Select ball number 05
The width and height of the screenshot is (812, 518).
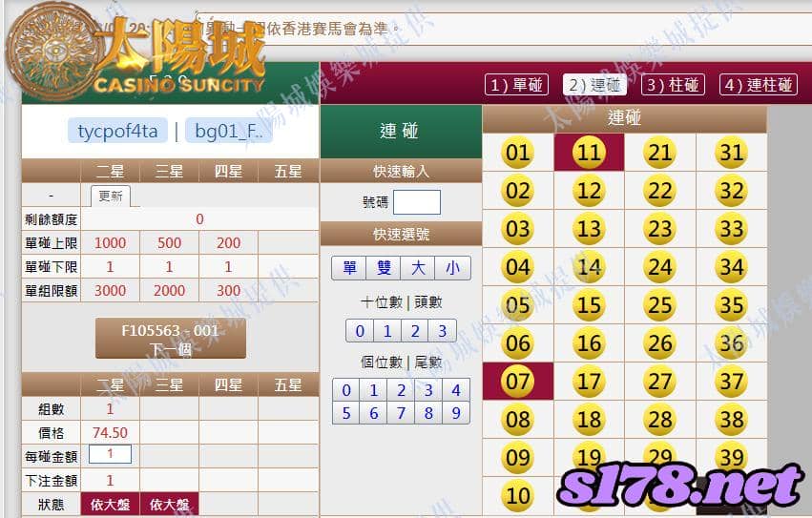(x=518, y=305)
